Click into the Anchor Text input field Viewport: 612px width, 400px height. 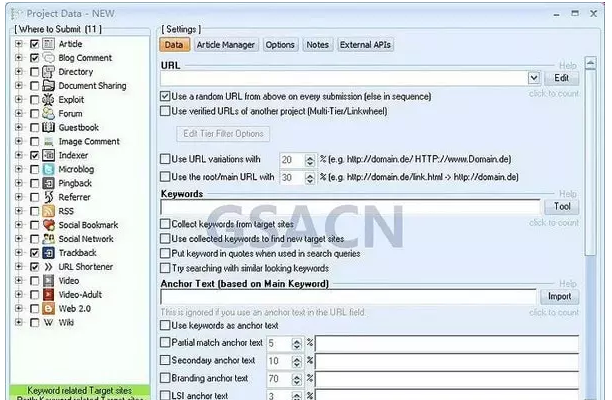348,297
